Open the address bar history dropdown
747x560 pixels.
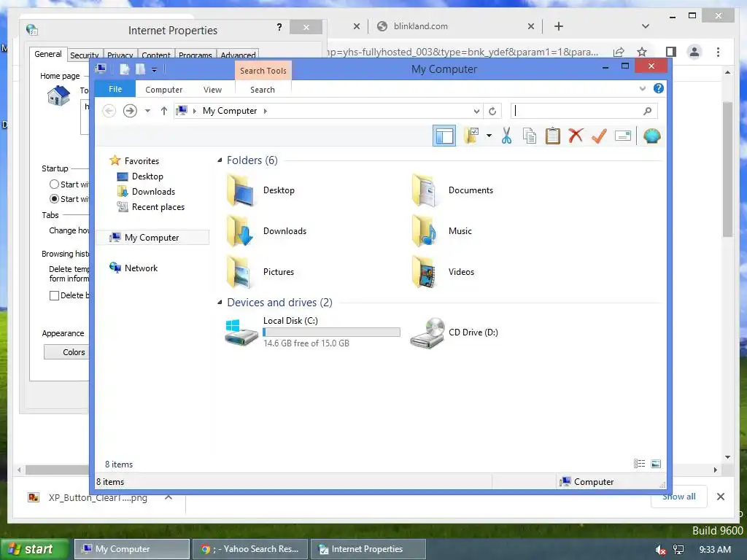tap(476, 111)
